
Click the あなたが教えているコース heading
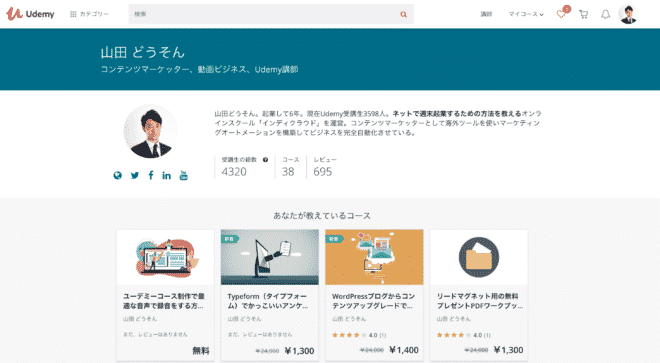tap(322, 216)
